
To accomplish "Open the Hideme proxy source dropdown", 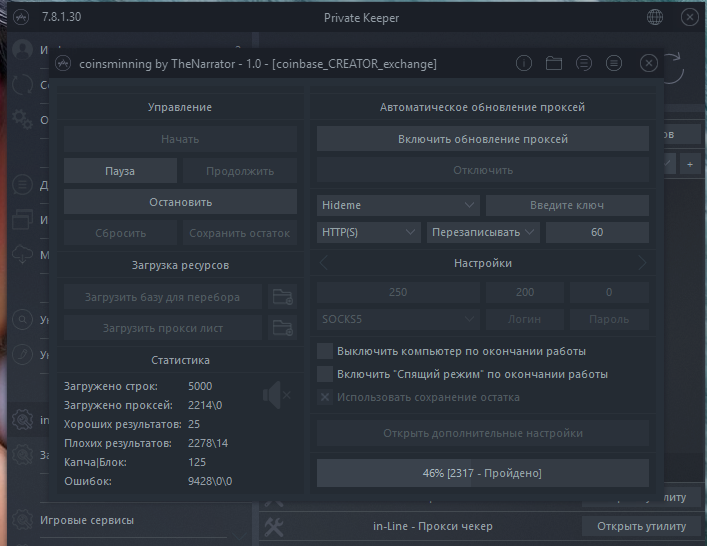I will point(398,205).
